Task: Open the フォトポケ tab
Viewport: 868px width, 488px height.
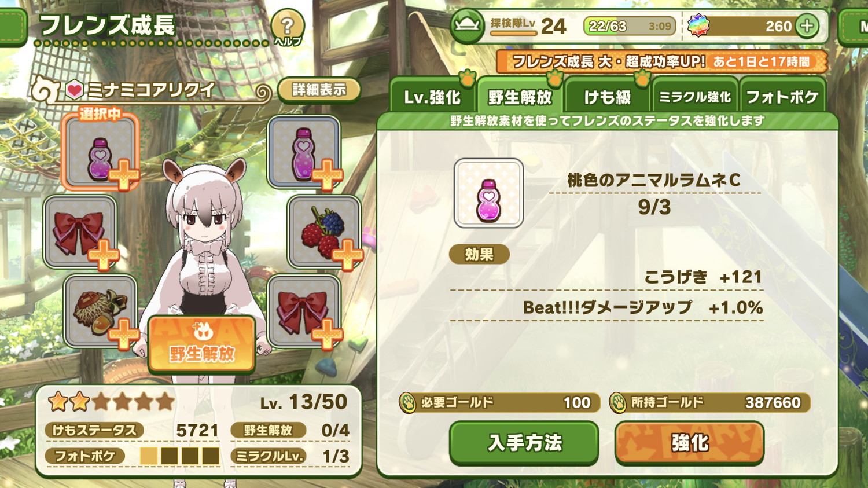Action: (x=782, y=96)
